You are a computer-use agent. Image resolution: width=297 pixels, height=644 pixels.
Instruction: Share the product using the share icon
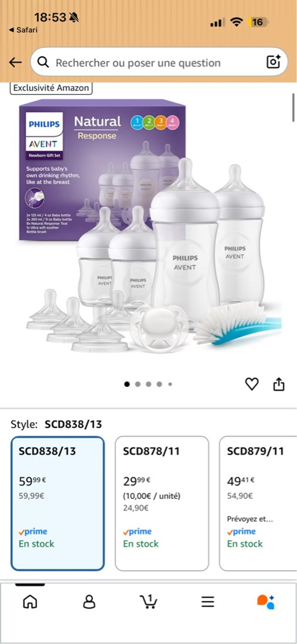point(279,384)
